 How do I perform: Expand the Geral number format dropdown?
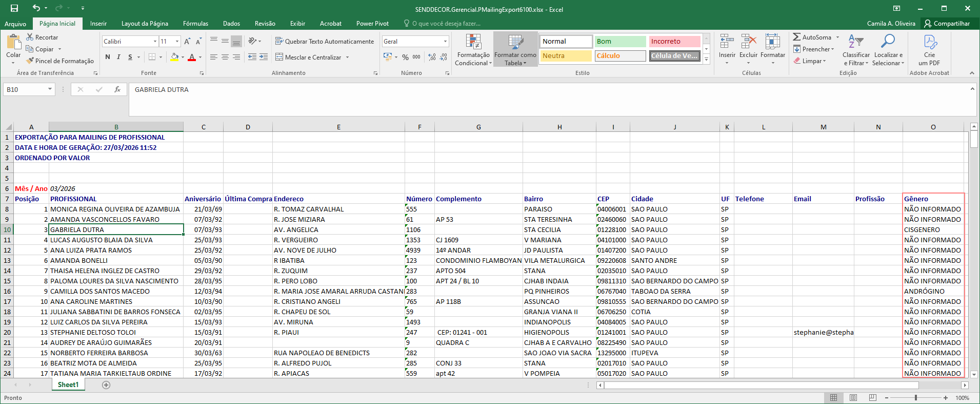pyautogui.click(x=445, y=42)
